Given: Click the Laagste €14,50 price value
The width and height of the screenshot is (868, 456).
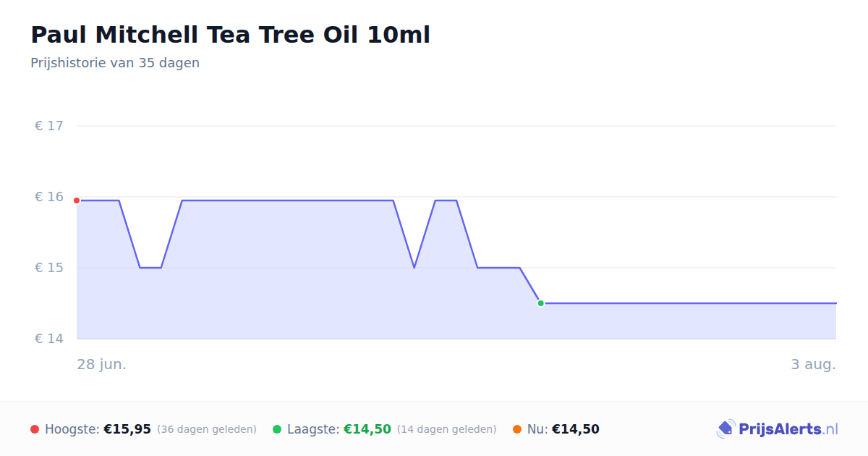Looking at the screenshot, I should [x=367, y=429].
